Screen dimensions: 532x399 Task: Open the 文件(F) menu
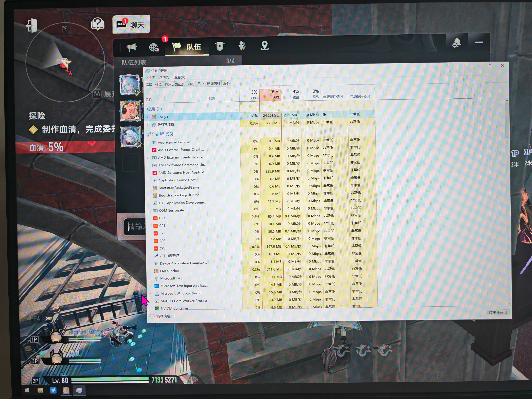(150, 78)
